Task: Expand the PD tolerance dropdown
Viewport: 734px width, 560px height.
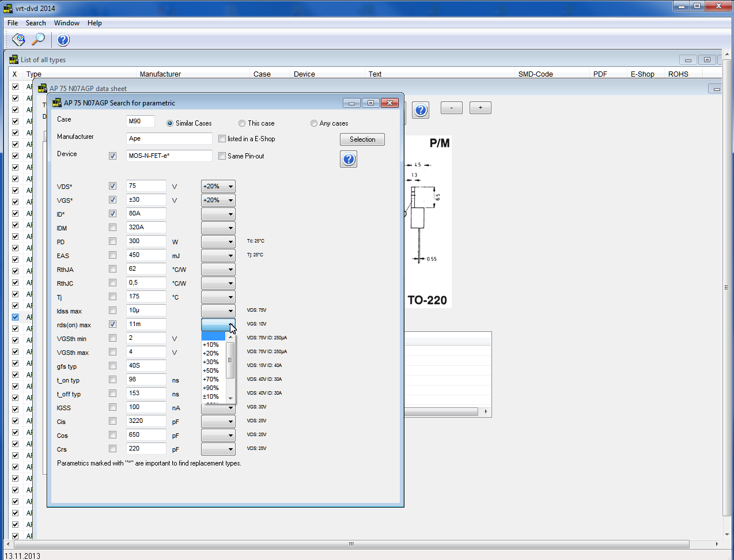Action: [218, 241]
